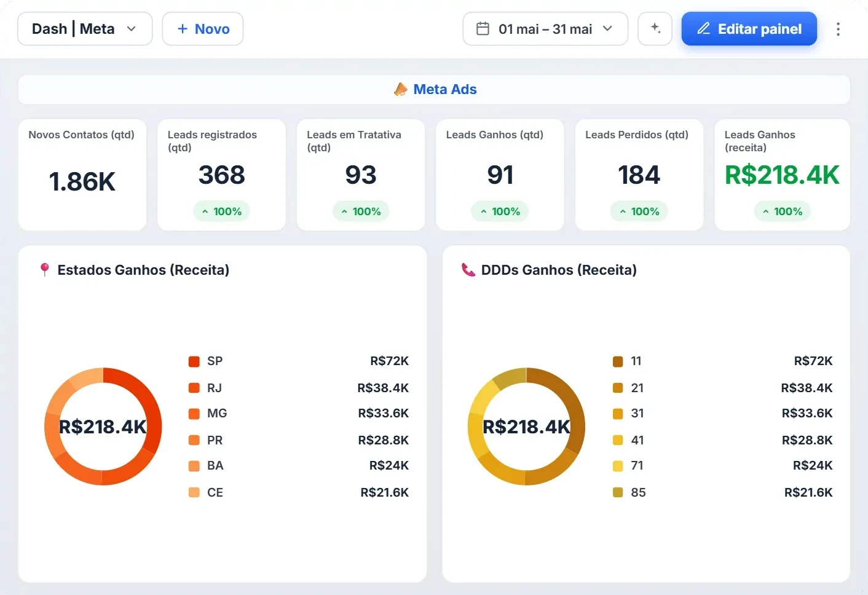The height and width of the screenshot is (595, 868).
Task: Select the Leads em Tratativa 93 value
Action: coord(361,175)
